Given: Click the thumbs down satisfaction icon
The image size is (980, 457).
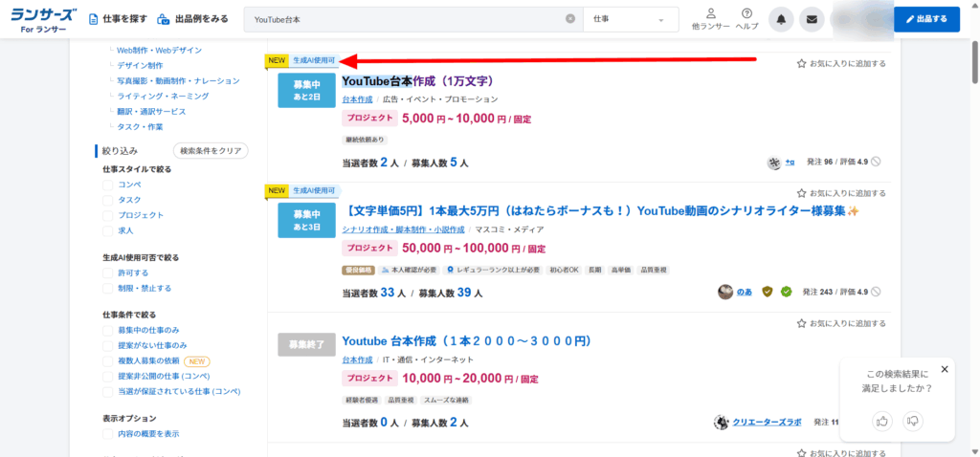Looking at the screenshot, I should [913, 420].
